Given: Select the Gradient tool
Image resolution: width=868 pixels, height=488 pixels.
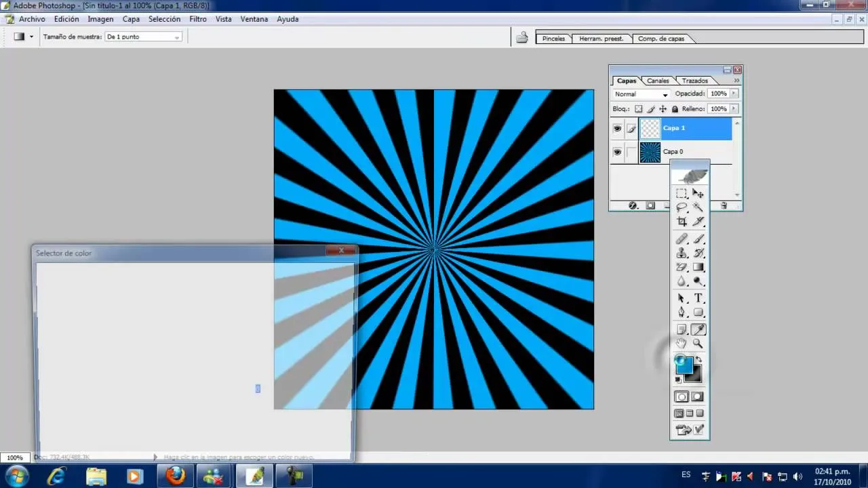Looking at the screenshot, I should [x=698, y=267].
